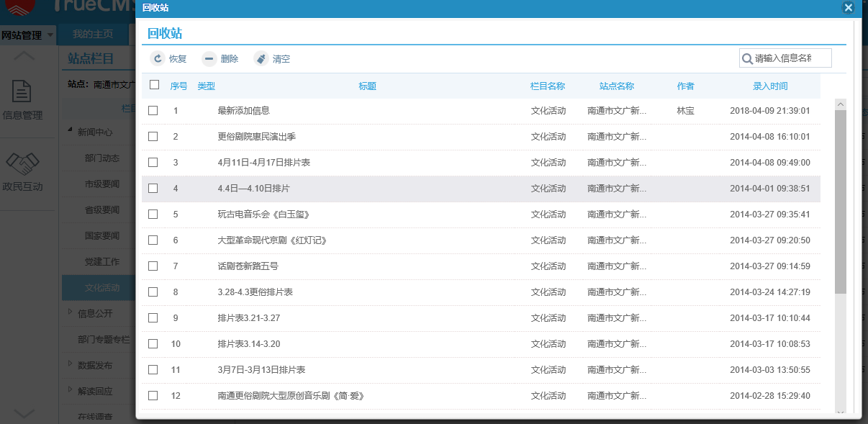868x424 pixels.
Task: Open 信息管理 document icon in sidebar
Action: [x=23, y=91]
